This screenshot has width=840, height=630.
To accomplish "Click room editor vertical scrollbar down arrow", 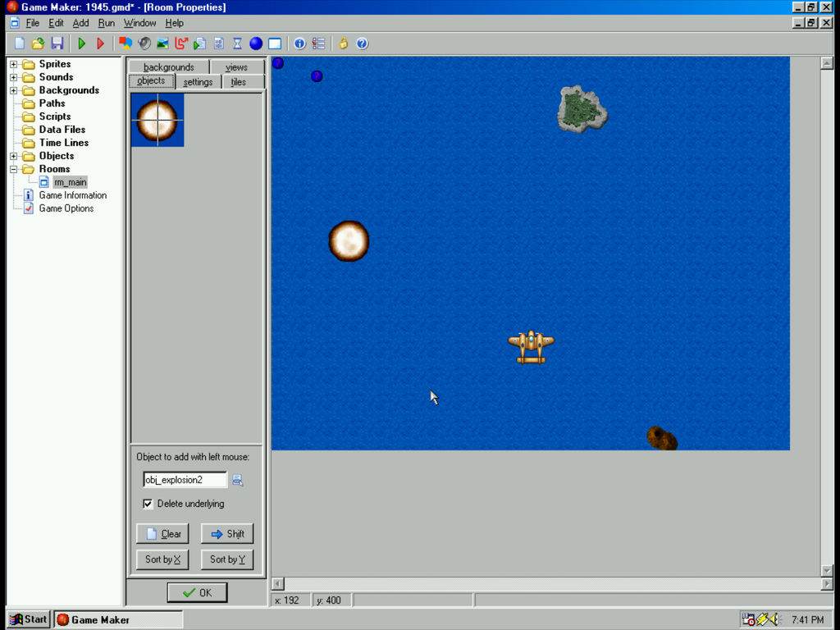I will point(827,571).
